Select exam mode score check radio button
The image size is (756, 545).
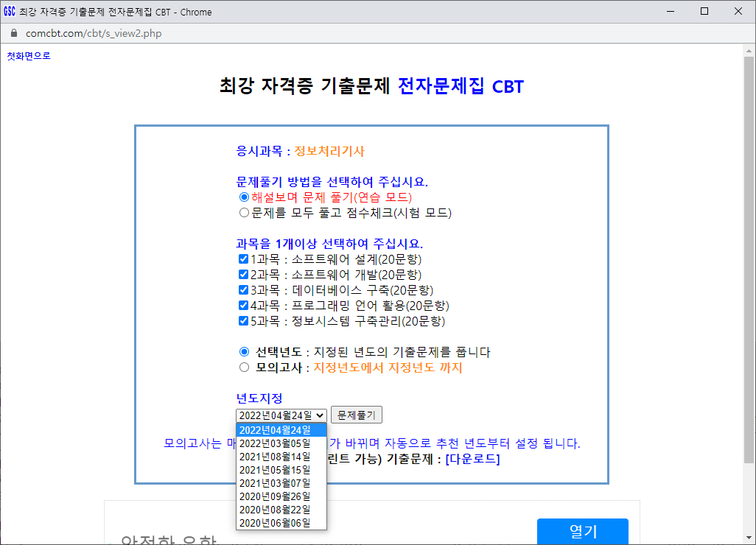pyautogui.click(x=244, y=213)
